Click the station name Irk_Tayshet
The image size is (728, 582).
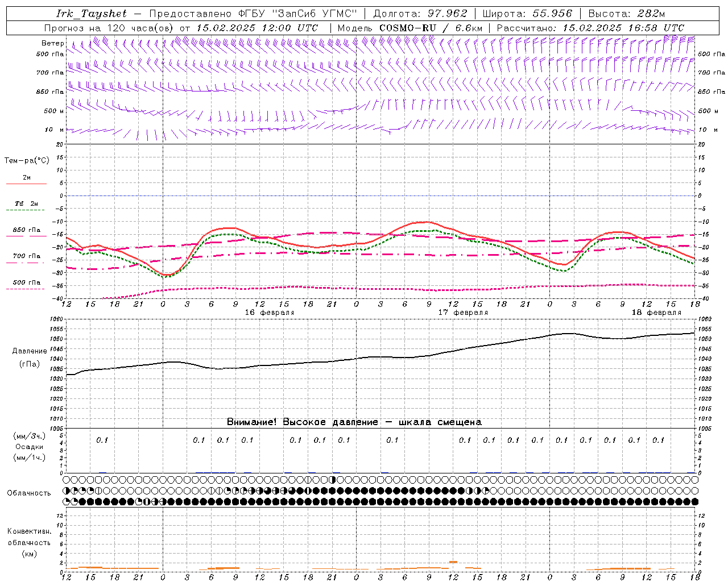[x=92, y=14]
